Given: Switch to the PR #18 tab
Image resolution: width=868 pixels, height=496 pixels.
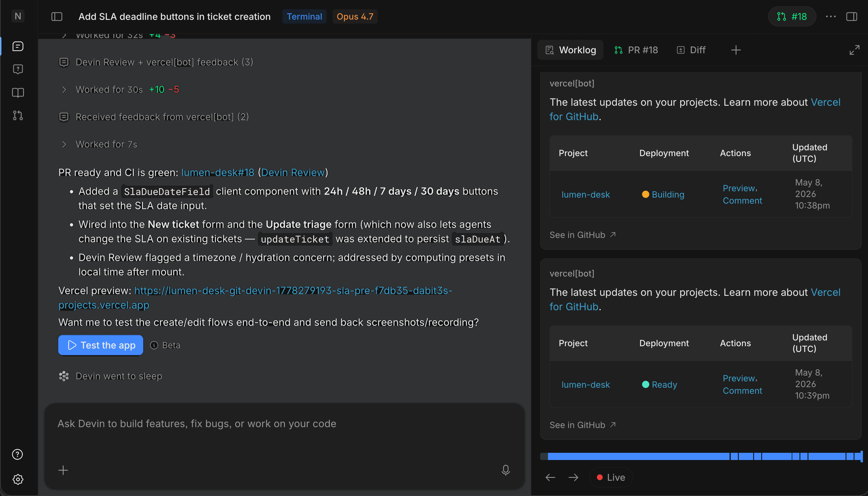Looking at the screenshot, I should click(x=636, y=50).
